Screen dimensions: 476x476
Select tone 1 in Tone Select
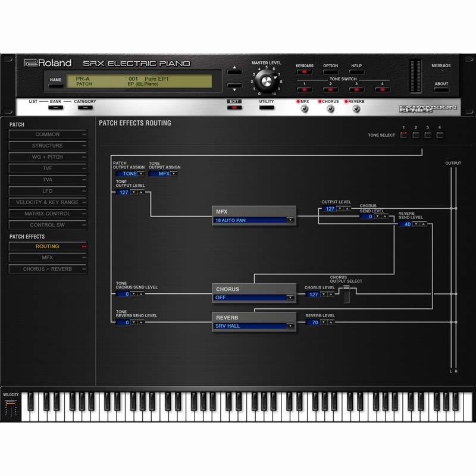pyautogui.click(x=403, y=135)
